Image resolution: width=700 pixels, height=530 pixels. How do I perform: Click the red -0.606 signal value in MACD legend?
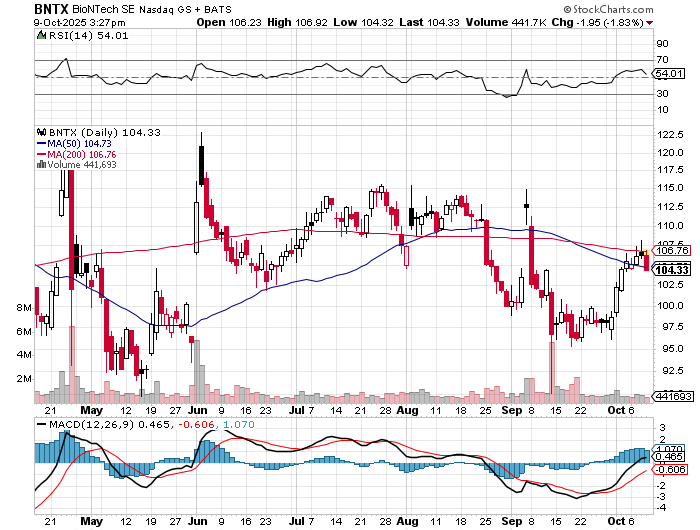[x=196, y=424]
